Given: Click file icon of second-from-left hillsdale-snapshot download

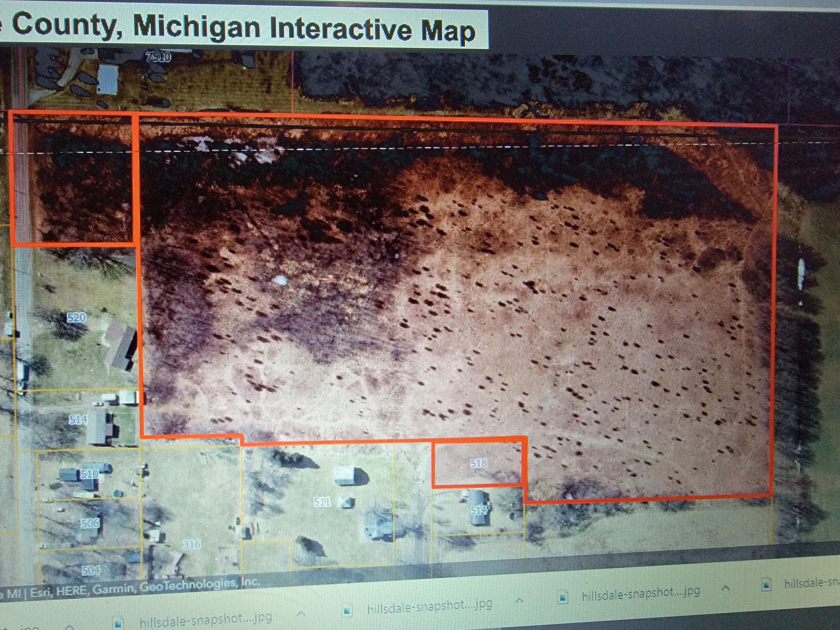Looking at the screenshot, I should click(x=118, y=624).
